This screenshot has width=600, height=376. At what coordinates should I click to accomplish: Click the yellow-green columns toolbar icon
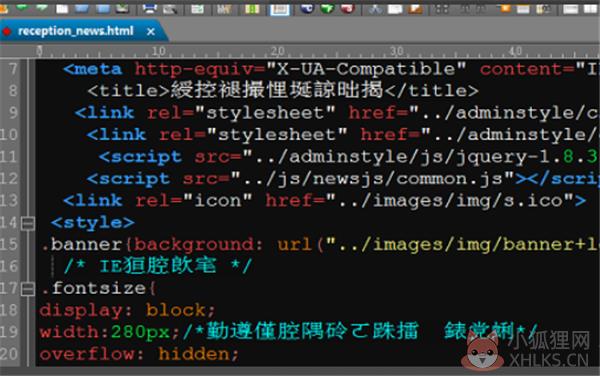coord(252,8)
